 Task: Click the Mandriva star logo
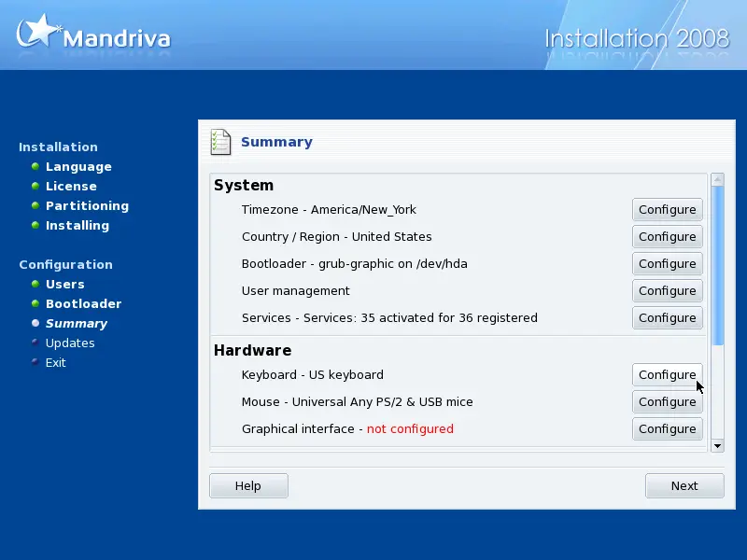(x=38, y=32)
